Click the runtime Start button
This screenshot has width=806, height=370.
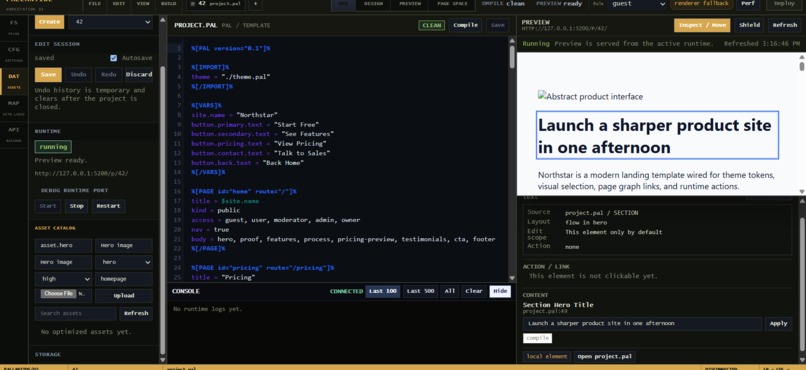[x=47, y=206]
